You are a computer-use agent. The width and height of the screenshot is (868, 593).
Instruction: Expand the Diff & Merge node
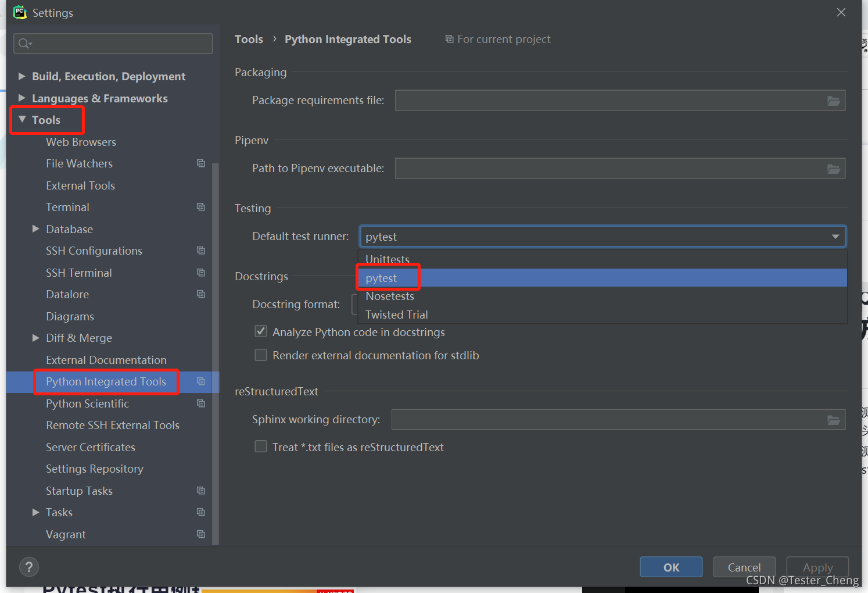(36, 338)
